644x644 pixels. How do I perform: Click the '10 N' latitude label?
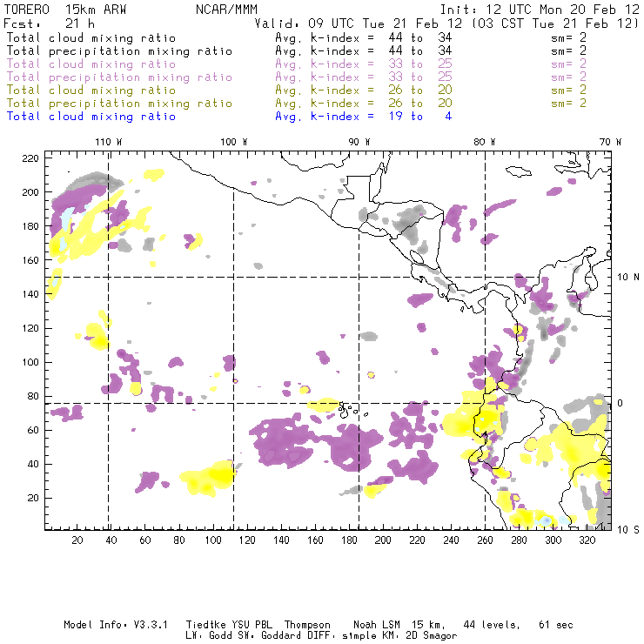coord(628,278)
